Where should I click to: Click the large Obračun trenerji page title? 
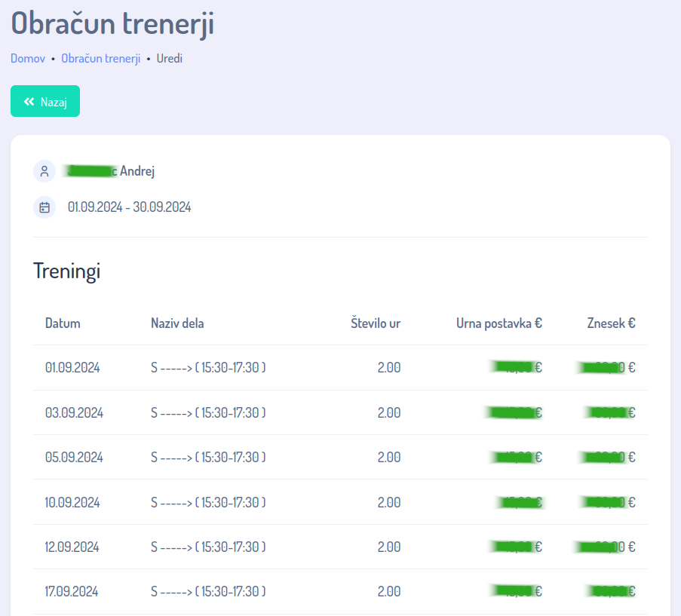click(112, 23)
